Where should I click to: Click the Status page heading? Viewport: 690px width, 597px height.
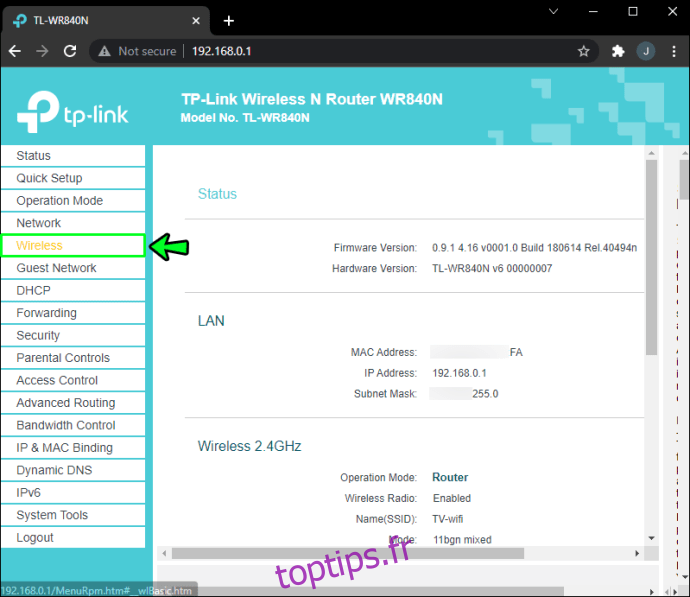point(217,194)
